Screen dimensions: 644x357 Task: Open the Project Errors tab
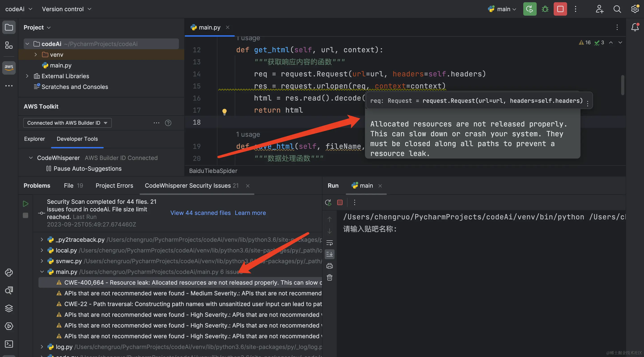[x=114, y=186]
